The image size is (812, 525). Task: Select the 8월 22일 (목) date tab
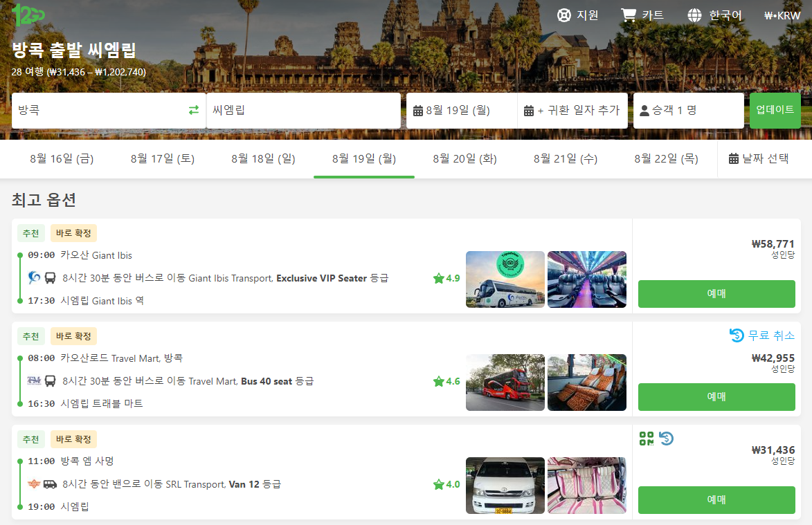pyautogui.click(x=666, y=159)
